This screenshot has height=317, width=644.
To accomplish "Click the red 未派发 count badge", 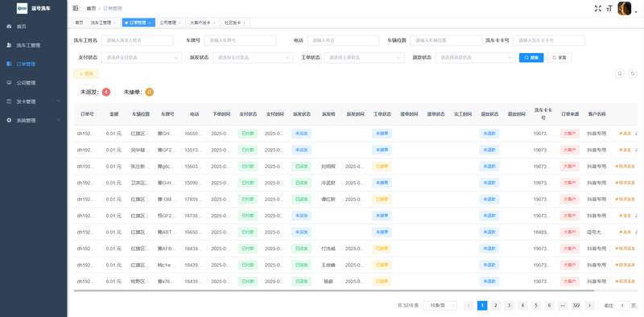I will pyautogui.click(x=106, y=92).
